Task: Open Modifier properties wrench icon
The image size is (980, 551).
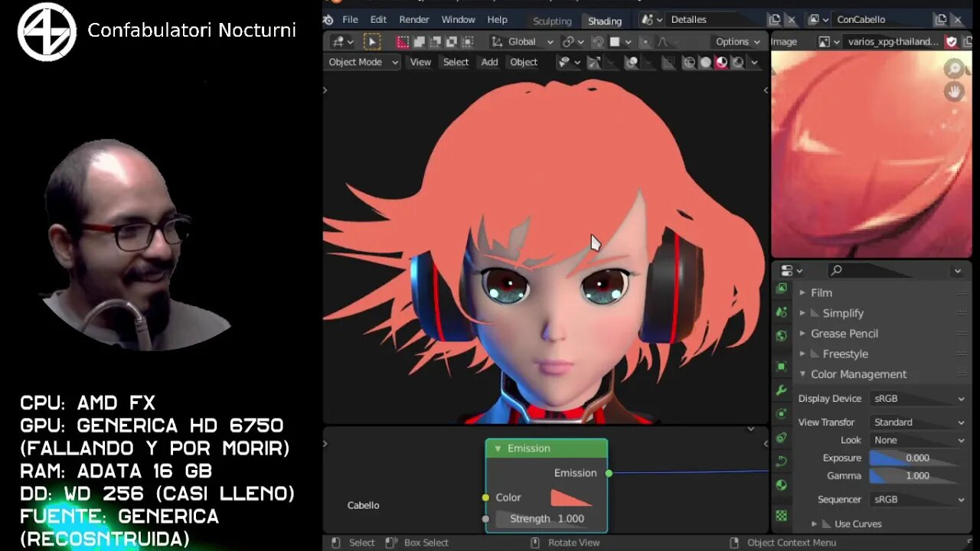Action: coord(781,390)
